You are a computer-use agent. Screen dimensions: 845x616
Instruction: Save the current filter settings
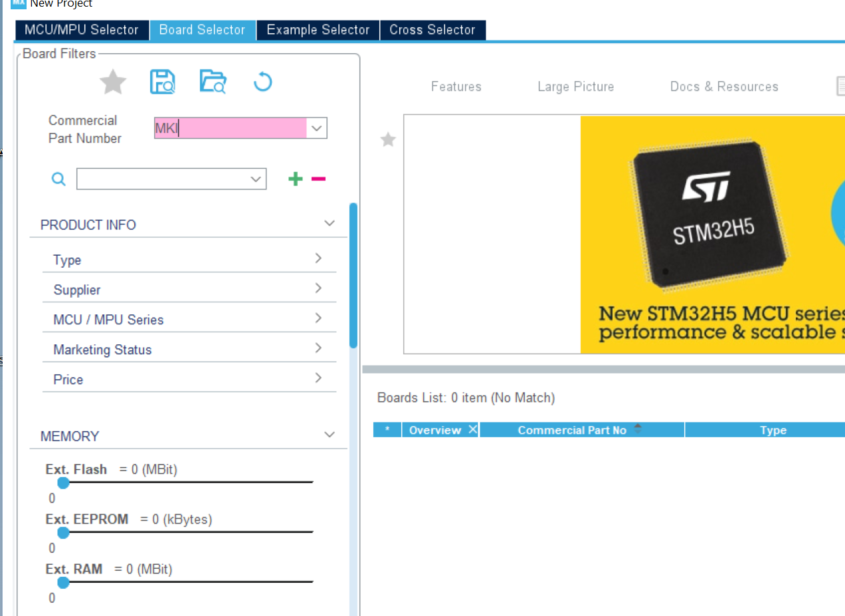(163, 82)
